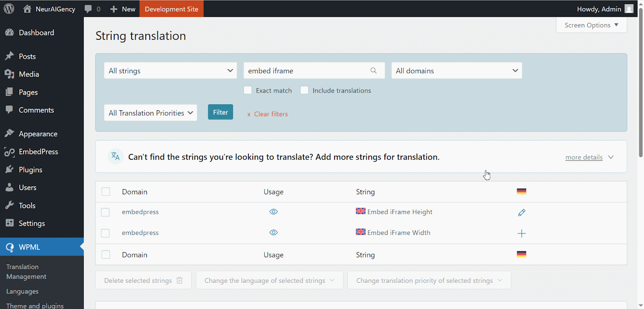Click the WPML logo icon

click(10, 247)
